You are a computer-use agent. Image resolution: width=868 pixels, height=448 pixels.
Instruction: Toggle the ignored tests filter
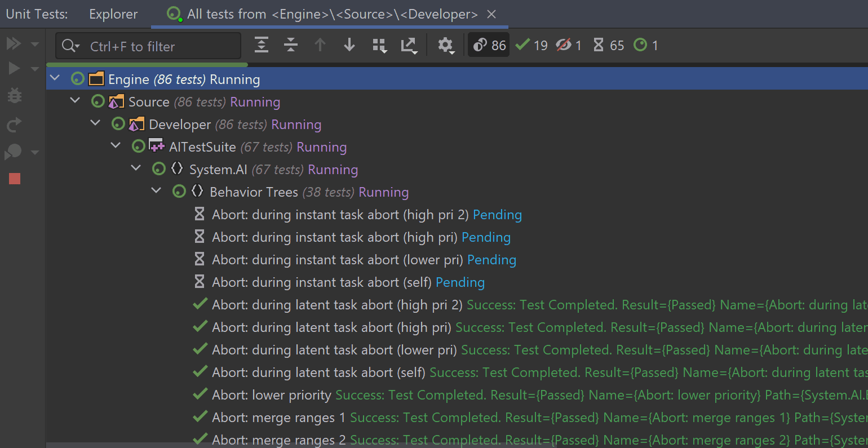click(568, 45)
